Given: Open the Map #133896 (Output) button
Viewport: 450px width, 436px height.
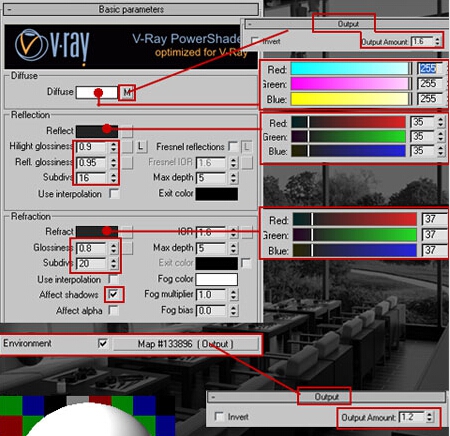Looking at the screenshot, I should pyautogui.click(x=186, y=344).
